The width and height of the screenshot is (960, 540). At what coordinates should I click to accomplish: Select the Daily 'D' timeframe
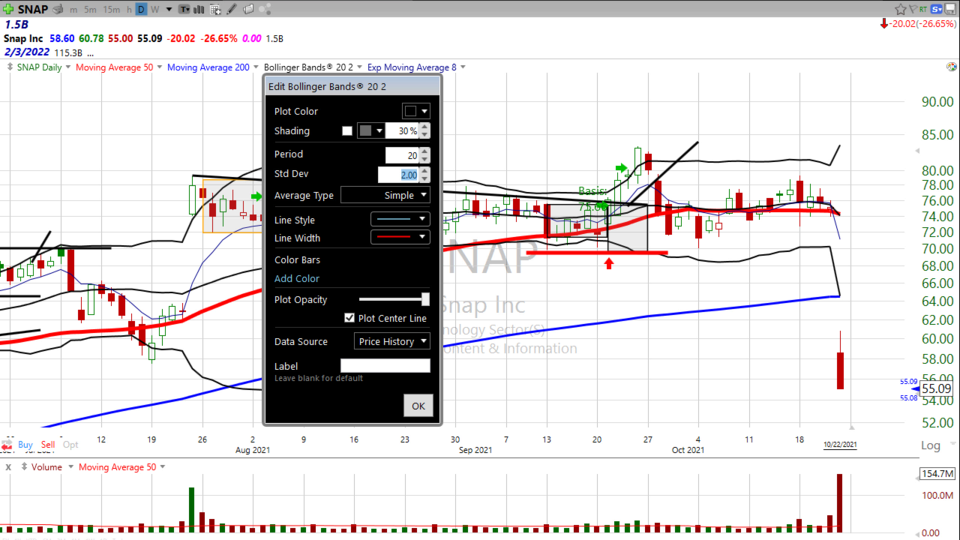[x=141, y=9]
